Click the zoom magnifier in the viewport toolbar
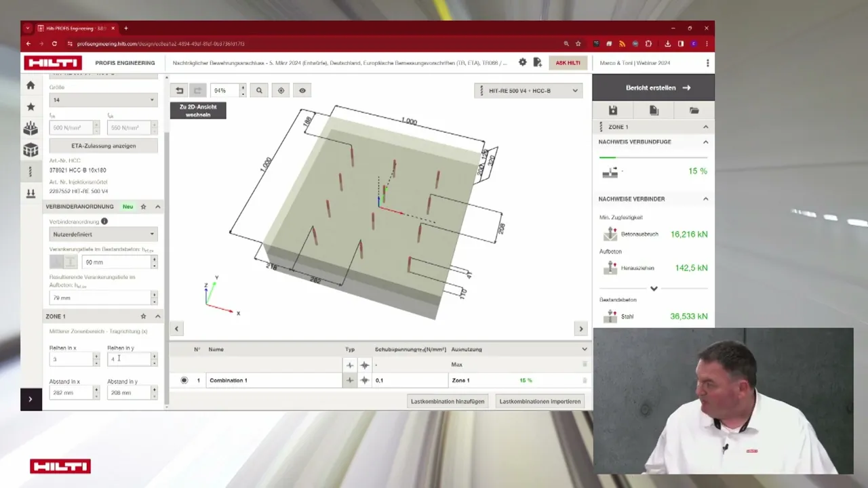Image resolution: width=868 pixels, height=488 pixels. pyautogui.click(x=259, y=90)
